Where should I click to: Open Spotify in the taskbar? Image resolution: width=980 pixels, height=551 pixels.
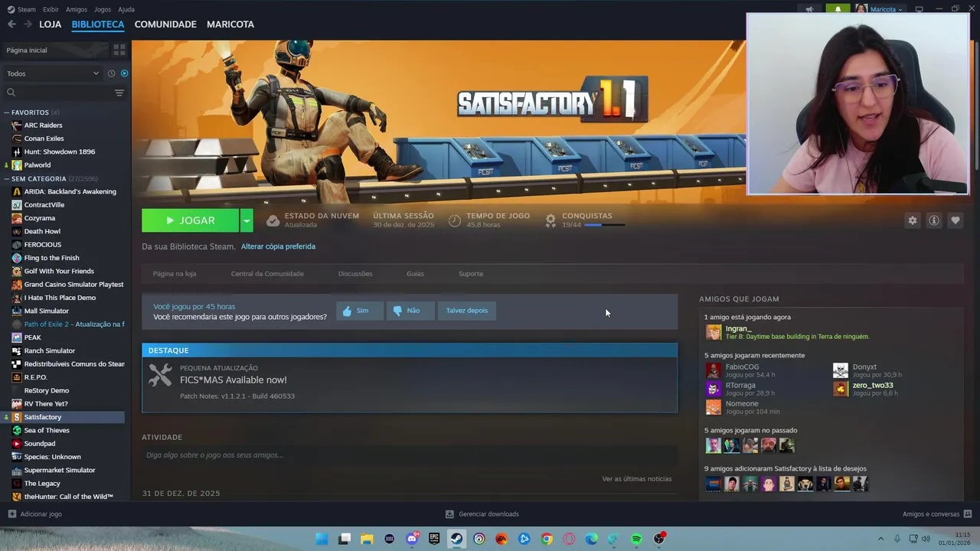[636, 539]
